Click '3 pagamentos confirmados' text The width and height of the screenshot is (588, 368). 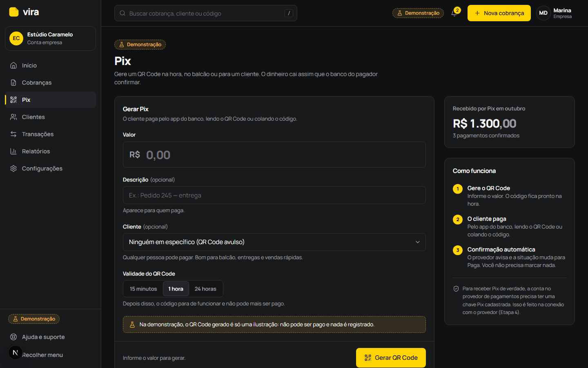pos(486,136)
